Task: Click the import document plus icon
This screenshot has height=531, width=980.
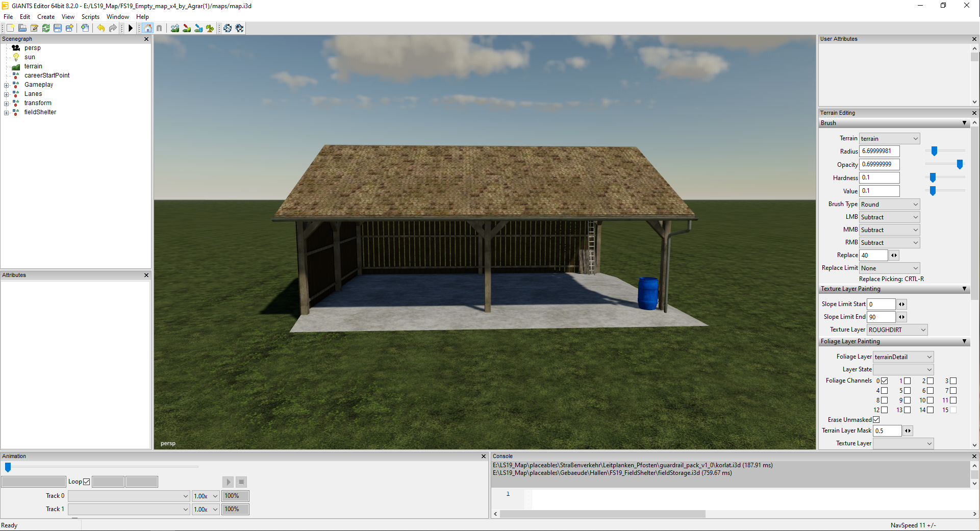Action: pyautogui.click(x=85, y=28)
